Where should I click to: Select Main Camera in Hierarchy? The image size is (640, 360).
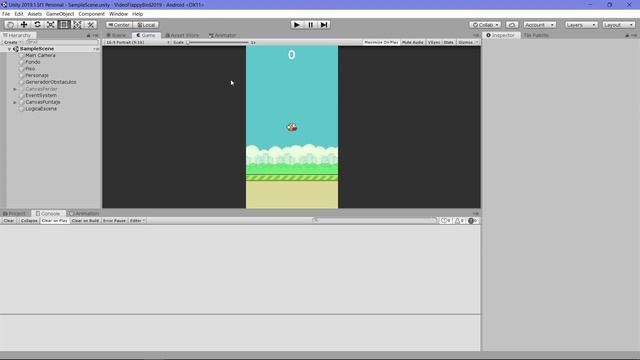click(40, 56)
